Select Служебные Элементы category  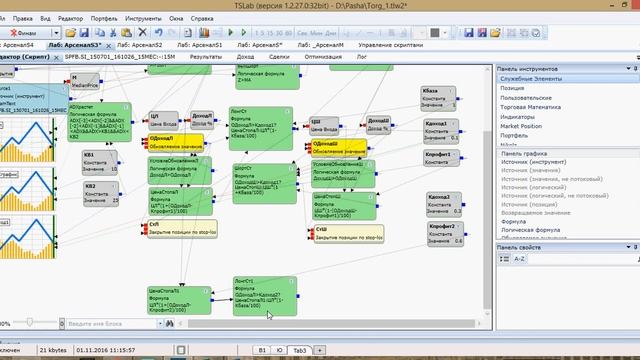click(x=567, y=78)
